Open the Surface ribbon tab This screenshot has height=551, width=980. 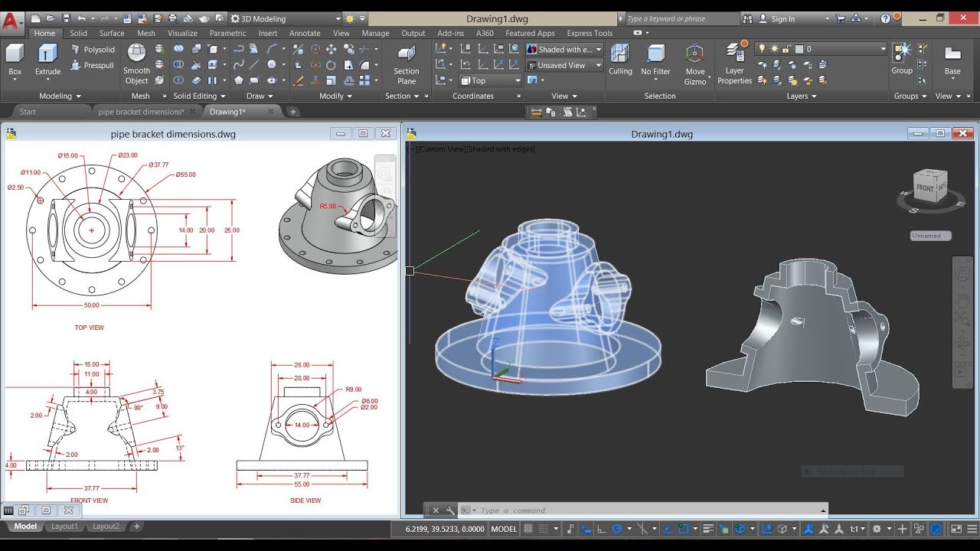click(112, 33)
